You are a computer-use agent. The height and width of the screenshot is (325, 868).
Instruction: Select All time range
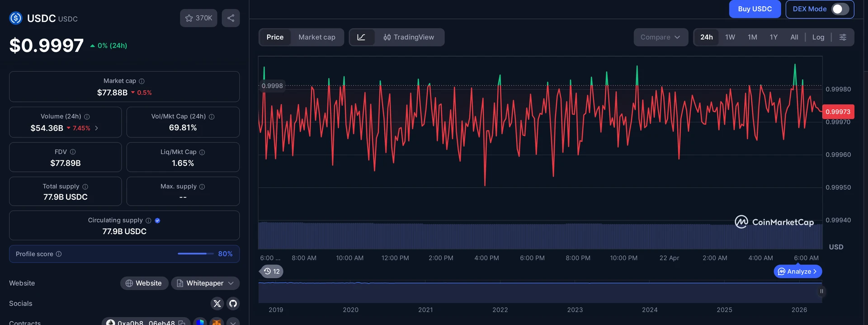(x=794, y=37)
